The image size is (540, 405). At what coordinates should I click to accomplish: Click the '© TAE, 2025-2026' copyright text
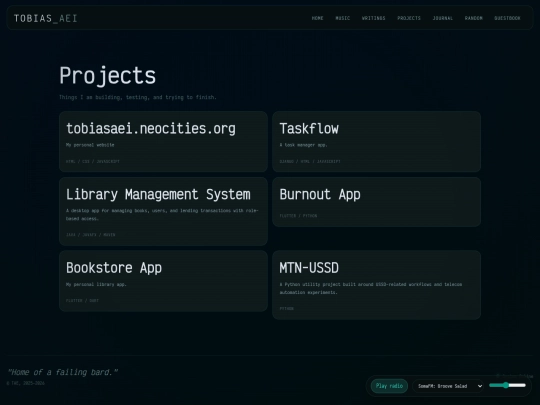(26, 383)
